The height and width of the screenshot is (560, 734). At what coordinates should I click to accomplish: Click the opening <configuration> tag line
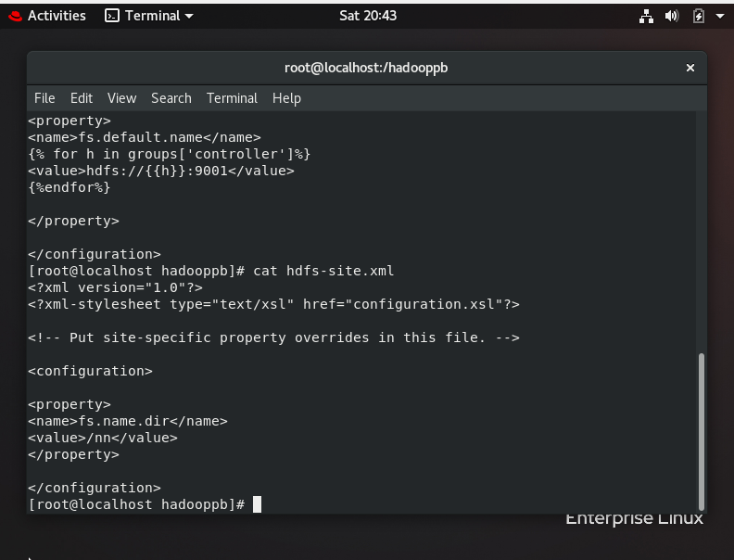tap(90, 371)
